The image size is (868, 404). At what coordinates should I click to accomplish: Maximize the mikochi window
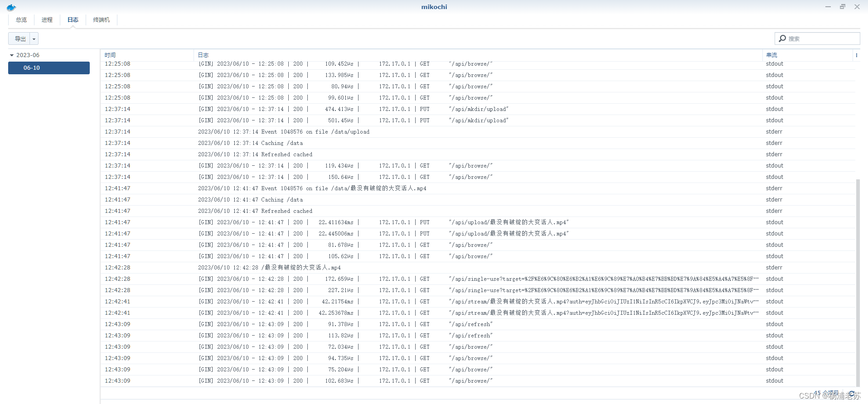point(843,7)
